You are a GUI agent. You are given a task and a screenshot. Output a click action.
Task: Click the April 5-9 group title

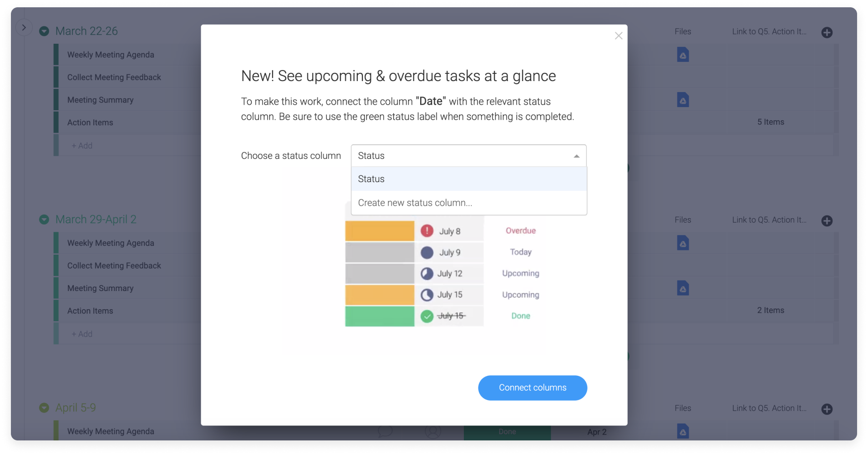tap(76, 408)
